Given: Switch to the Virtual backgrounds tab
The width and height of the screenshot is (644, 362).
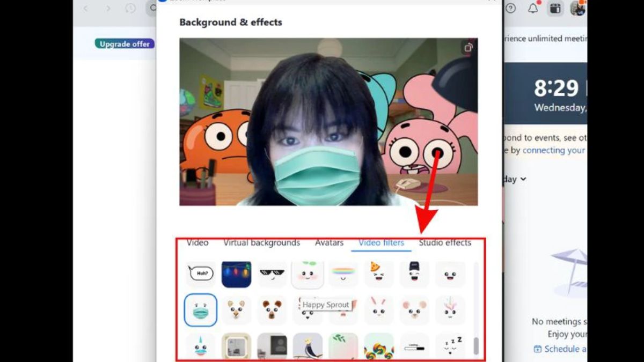Looking at the screenshot, I should point(262,242).
